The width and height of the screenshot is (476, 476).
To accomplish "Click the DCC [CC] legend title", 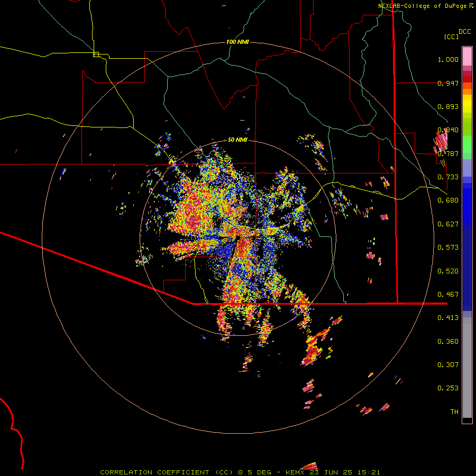I will 457,34.
